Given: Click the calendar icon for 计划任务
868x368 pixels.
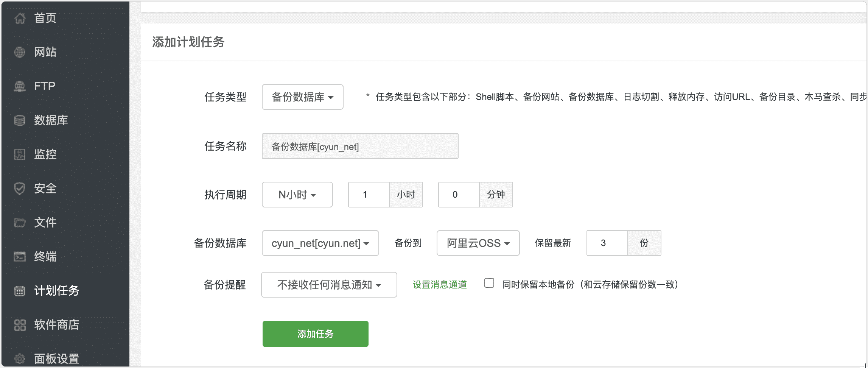Looking at the screenshot, I should click(20, 291).
